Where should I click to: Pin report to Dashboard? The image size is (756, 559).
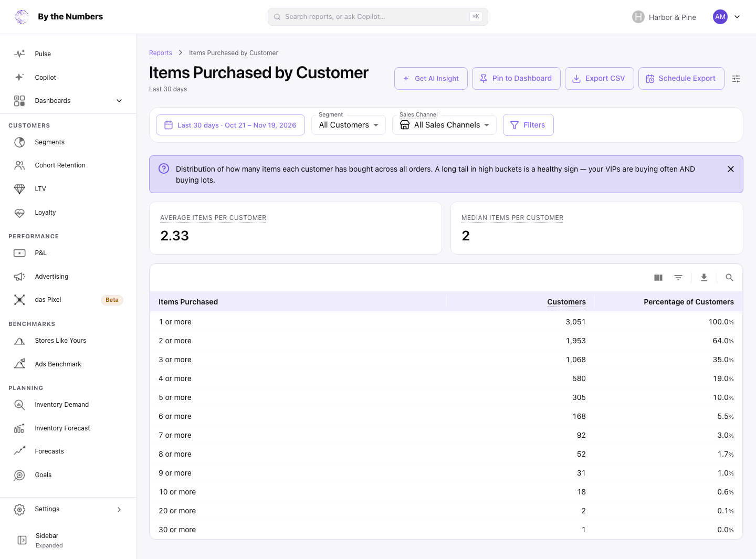[516, 79]
